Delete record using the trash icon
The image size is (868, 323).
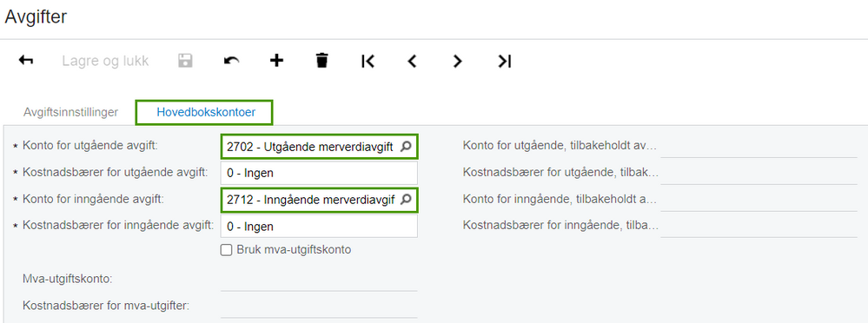click(x=321, y=60)
